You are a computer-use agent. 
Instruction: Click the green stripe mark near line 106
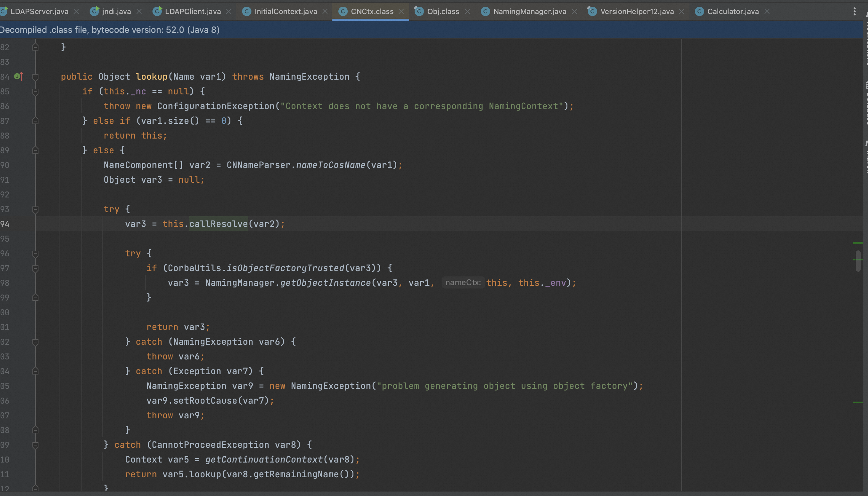click(x=858, y=402)
